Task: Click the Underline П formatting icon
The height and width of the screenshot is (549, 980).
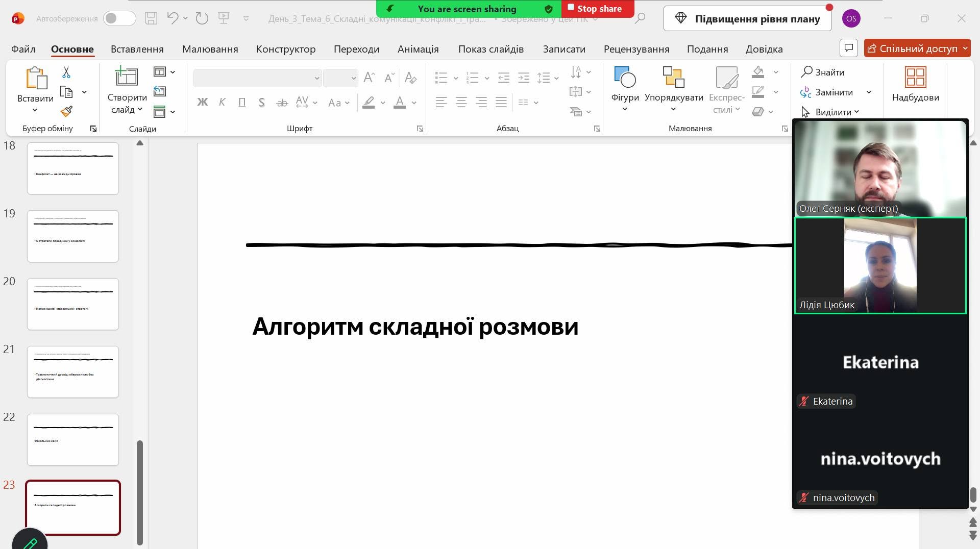Action: (242, 103)
